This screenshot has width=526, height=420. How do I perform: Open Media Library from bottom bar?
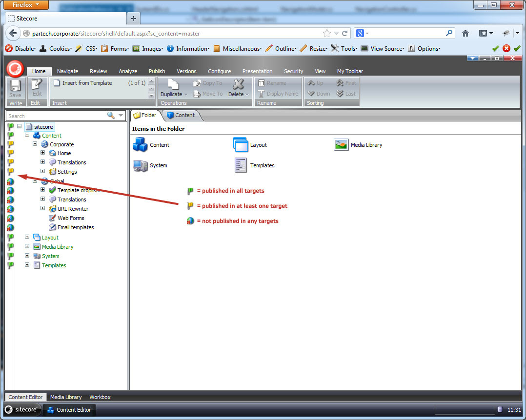pos(66,397)
